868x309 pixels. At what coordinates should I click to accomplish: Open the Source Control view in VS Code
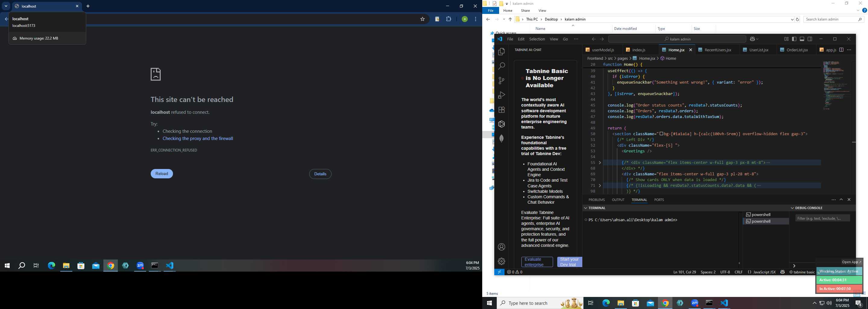coord(502,81)
